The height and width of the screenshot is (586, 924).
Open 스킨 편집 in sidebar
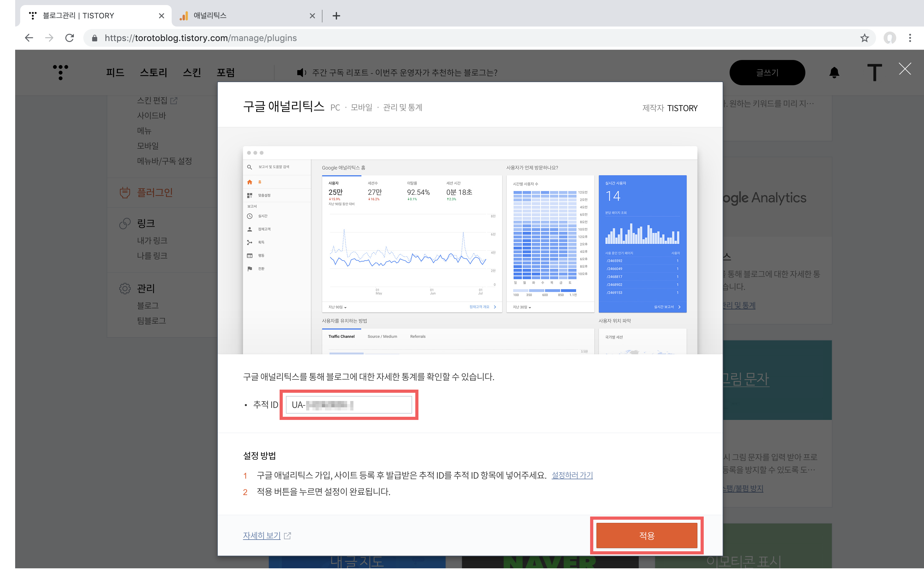[x=152, y=100]
